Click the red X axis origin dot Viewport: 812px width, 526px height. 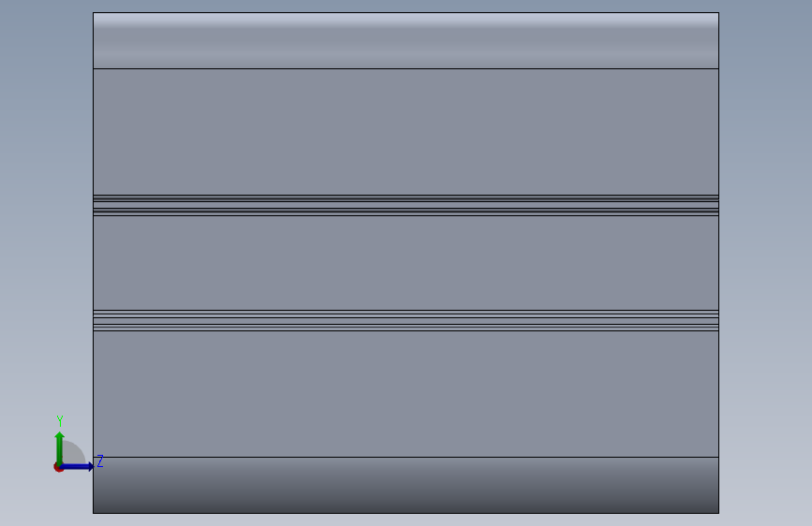[58, 467]
